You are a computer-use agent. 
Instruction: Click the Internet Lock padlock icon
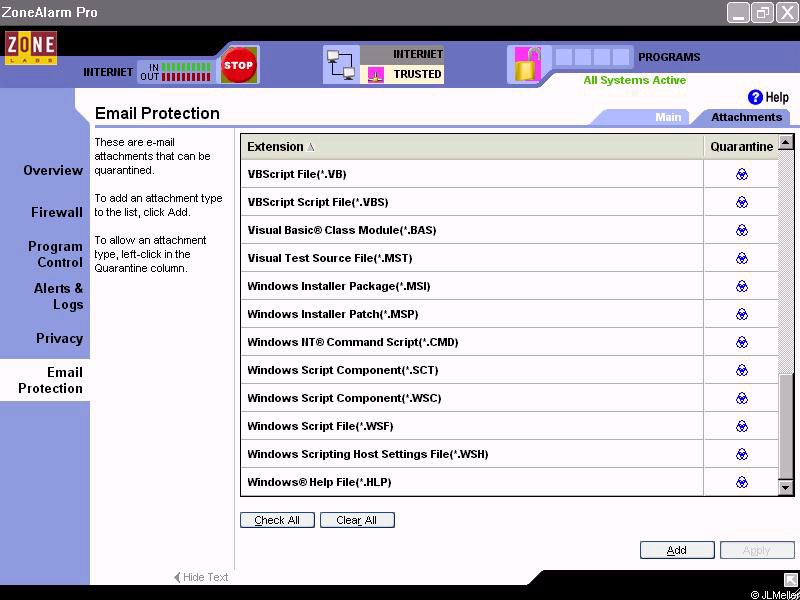pos(528,64)
